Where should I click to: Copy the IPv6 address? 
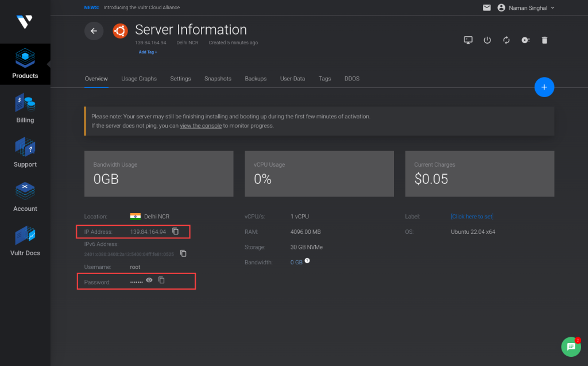(x=183, y=253)
